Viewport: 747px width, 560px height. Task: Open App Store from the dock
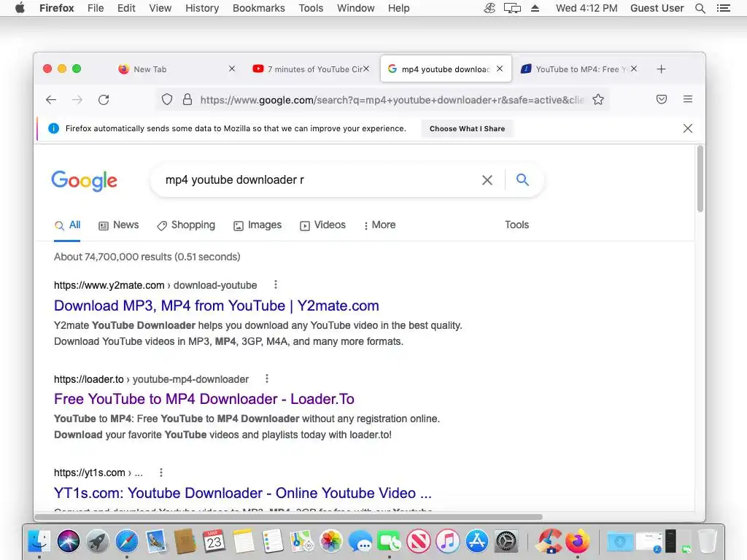click(x=477, y=542)
